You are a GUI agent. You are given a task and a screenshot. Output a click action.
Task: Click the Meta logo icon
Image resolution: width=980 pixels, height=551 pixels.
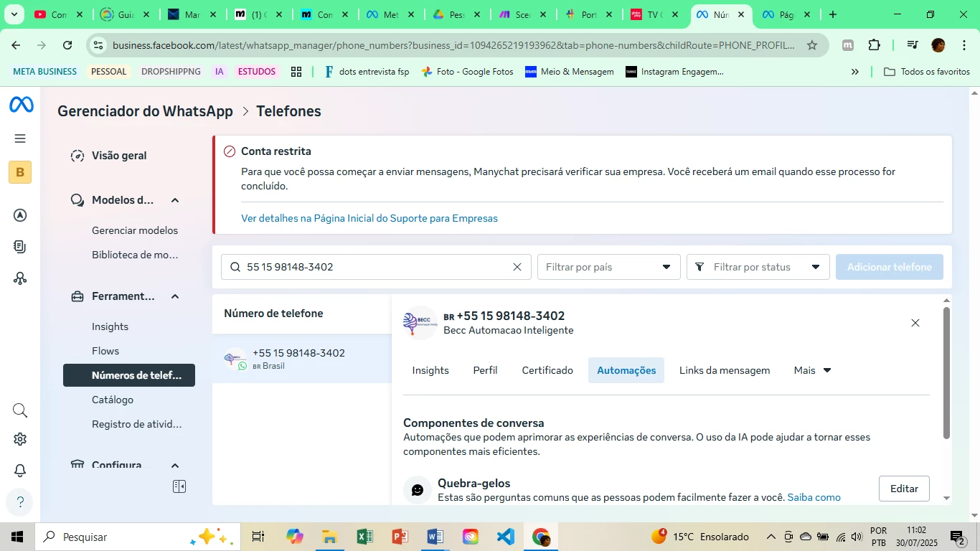click(21, 105)
